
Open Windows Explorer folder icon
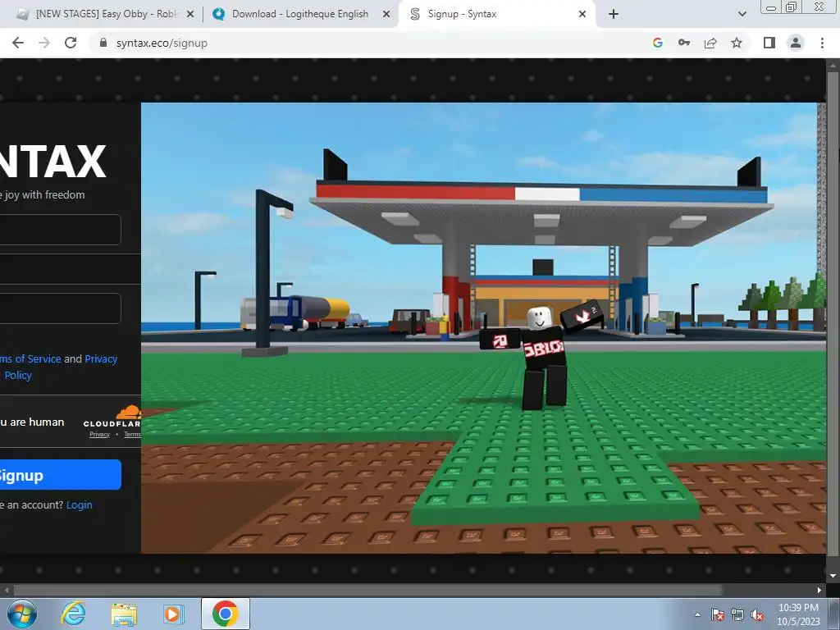tap(124, 614)
